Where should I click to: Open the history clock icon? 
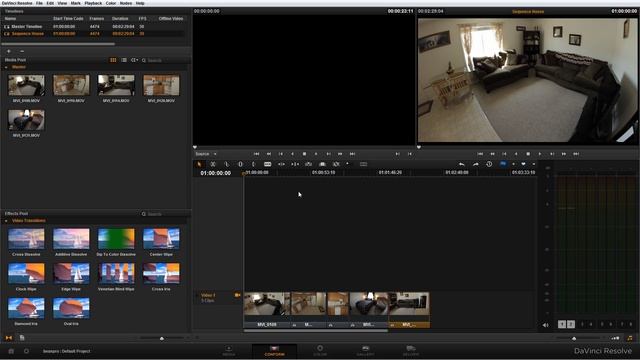pos(489,164)
